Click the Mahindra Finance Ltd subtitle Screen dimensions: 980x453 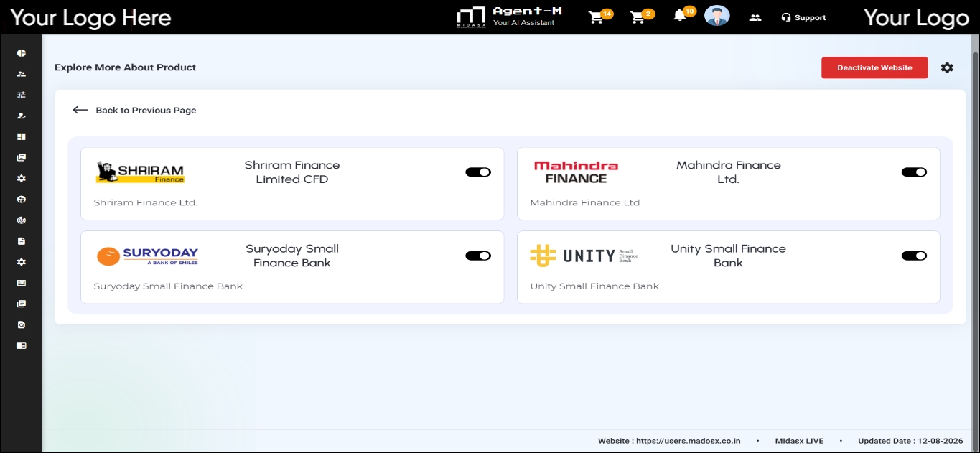coord(585,202)
